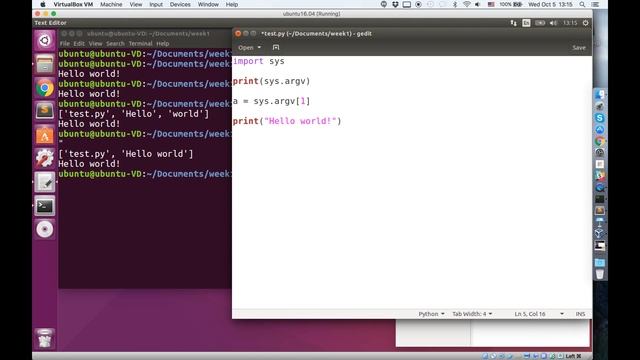
Task: Click the 'import sys' line in gedit
Action: (258, 61)
